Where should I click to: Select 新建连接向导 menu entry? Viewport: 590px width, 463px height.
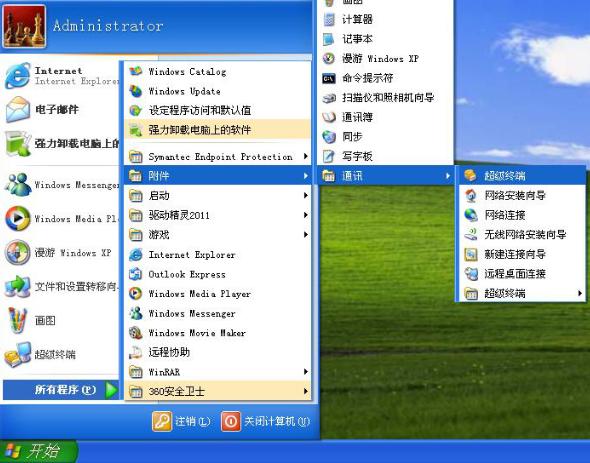522,254
